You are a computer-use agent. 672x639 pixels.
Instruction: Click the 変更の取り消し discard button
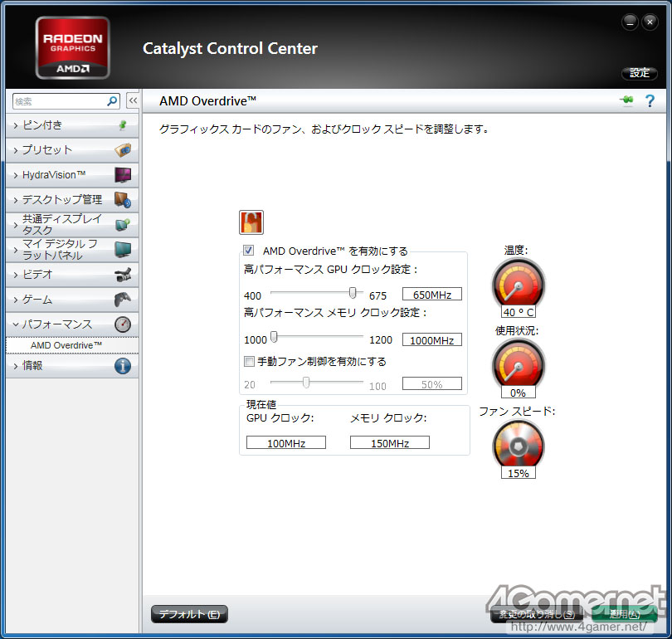click(x=537, y=614)
